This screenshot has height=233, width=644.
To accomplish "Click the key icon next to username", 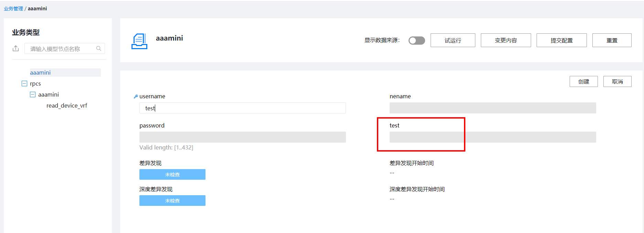I will [x=136, y=97].
